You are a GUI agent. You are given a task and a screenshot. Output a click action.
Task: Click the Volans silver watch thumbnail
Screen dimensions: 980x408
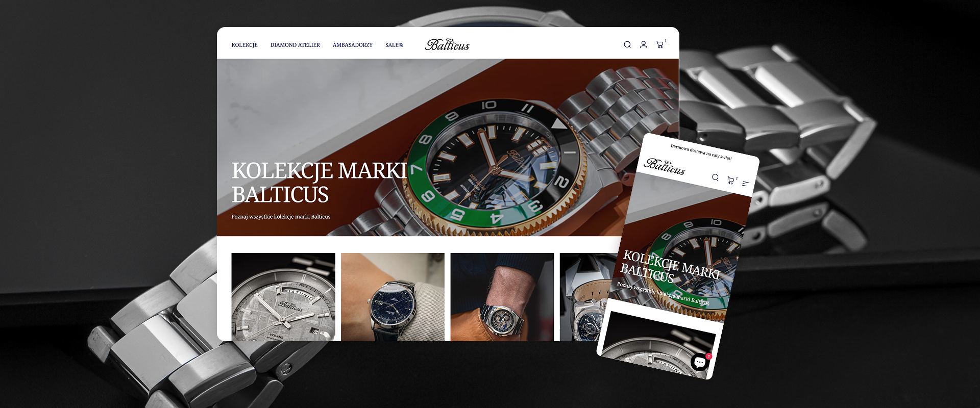pos(283,297)
